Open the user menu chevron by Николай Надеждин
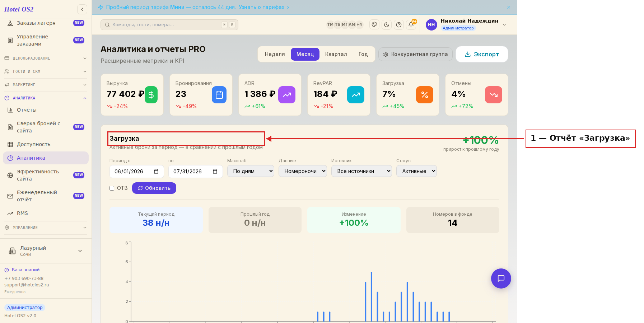Image resolution: width=644 pixels, height=323 pixels. coord(504,25)
